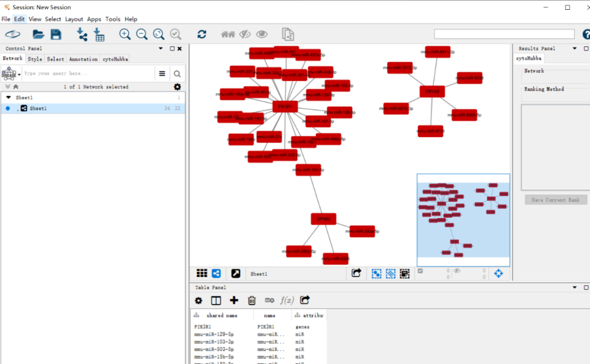Toggle annotation selection mode
590x364 pixels.
pos(405,273)
